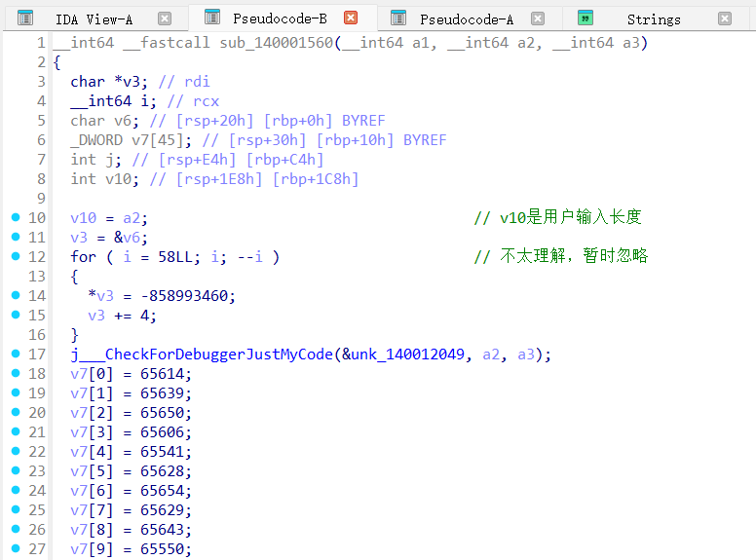
Task: Click 'v3 += 4;' statement
Action: (x=122, y=316)
